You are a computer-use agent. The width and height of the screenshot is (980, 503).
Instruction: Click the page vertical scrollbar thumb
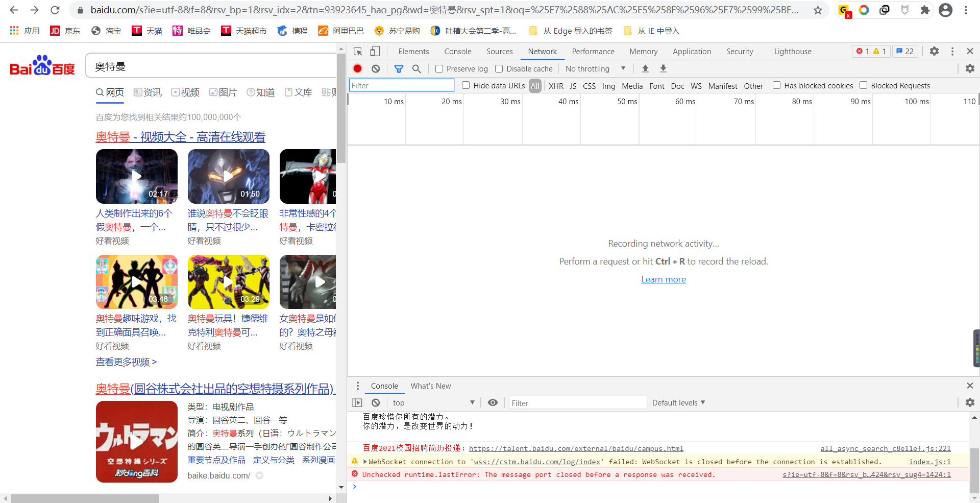pyautogui.click(x=341, y=108)
